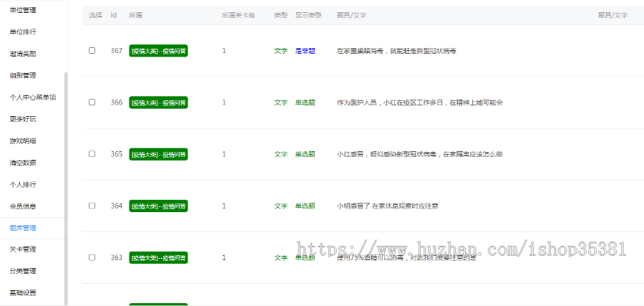
Task: Click the id cell 363
Action: pos(117,257)
